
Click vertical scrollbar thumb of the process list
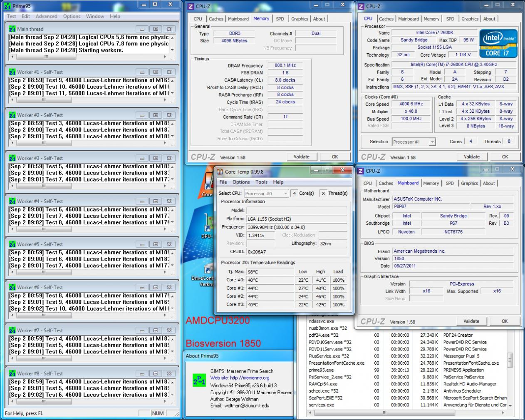click(x=510, y=360)
